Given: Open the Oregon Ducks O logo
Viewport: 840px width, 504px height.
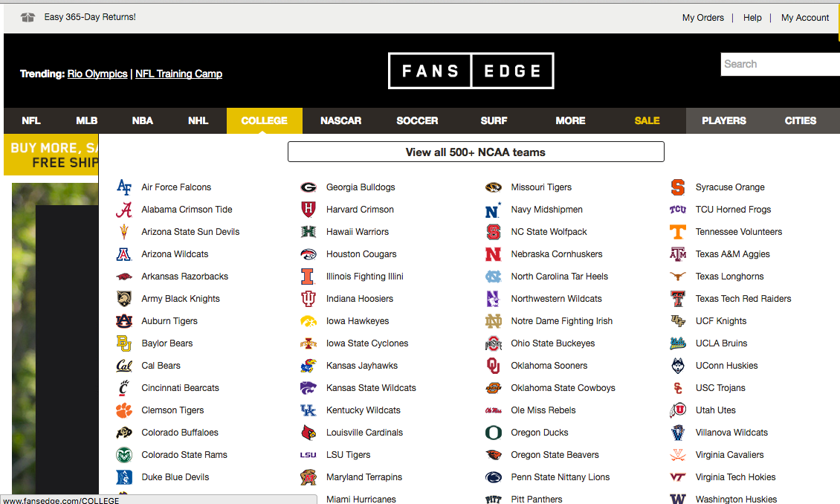Looking at the screenshot, I should pyautogui.click(x=494, y=432).
